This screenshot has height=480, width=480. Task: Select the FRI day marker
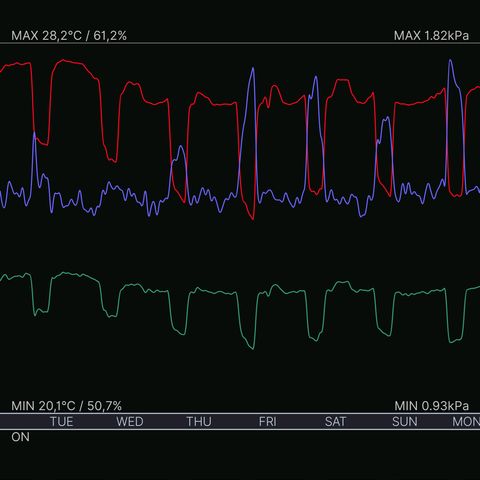[x=268, y=422]
